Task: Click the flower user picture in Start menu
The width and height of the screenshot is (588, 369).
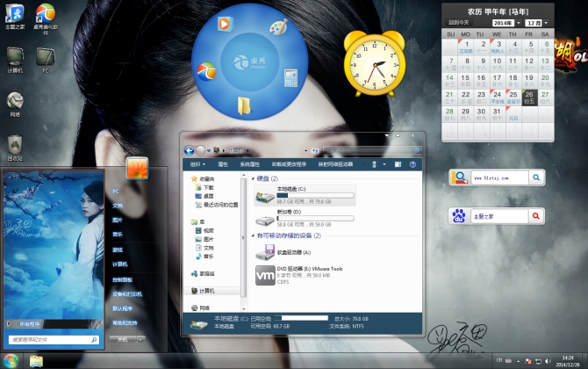Action: 137,168
